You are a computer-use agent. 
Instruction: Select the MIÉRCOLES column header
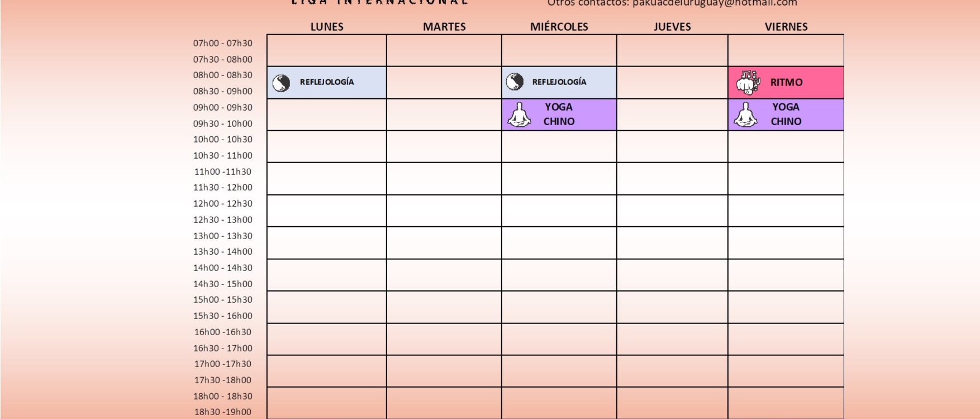(559, 27)
